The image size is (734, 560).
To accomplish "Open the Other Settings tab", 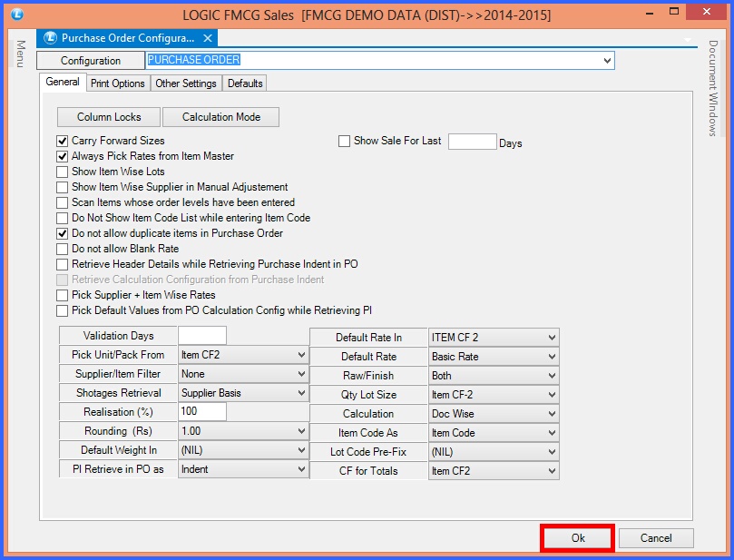I will coord(185,84).
